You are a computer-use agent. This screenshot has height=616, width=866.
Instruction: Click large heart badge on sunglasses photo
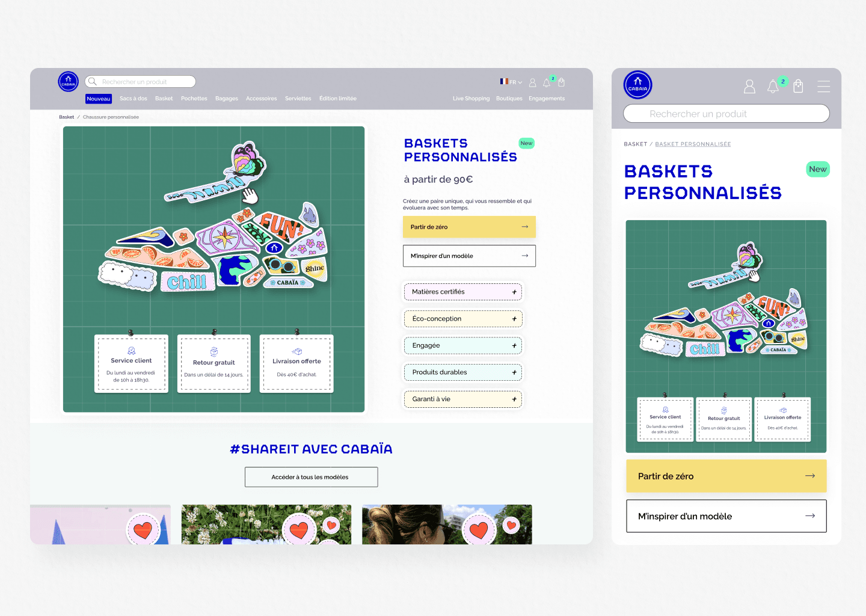point(479,530)
